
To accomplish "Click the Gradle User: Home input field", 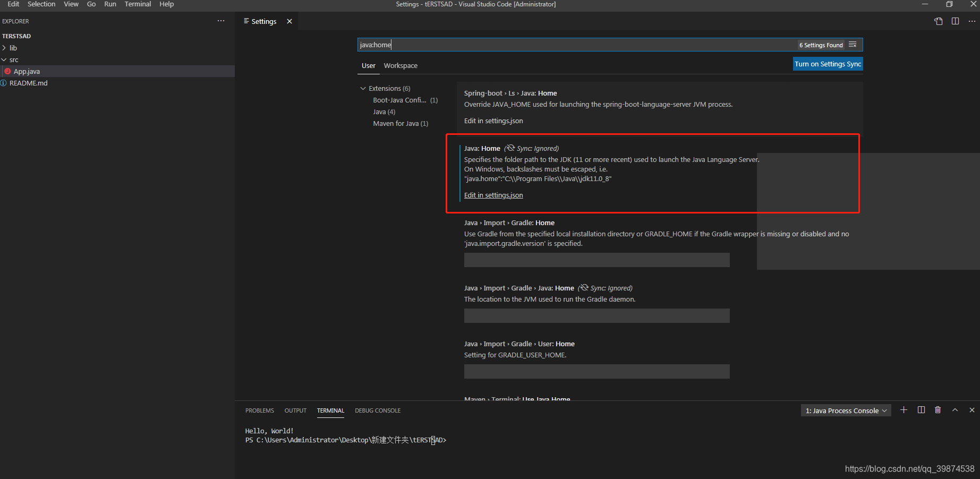I will (596, 372).
